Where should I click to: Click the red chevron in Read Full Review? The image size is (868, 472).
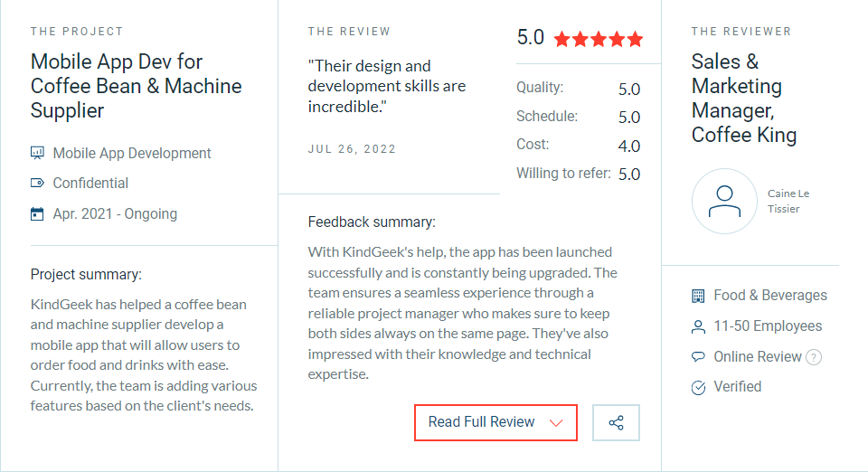tap(556, 423)
